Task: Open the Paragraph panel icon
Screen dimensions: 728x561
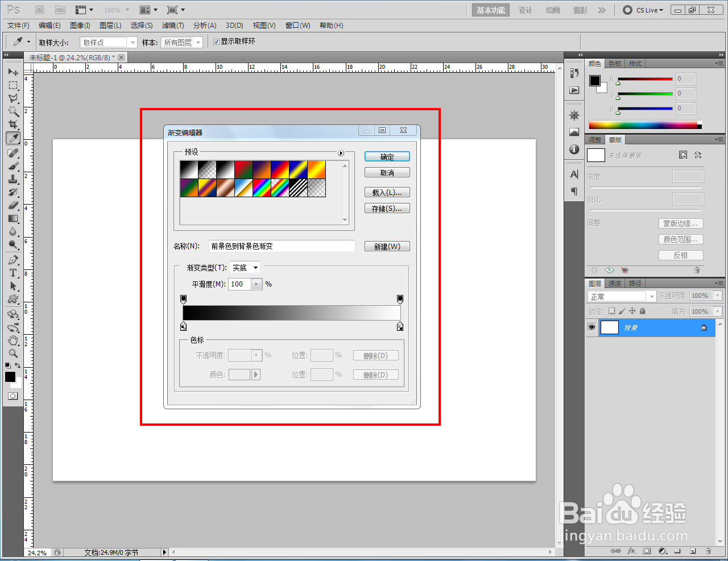Action: 574,191
